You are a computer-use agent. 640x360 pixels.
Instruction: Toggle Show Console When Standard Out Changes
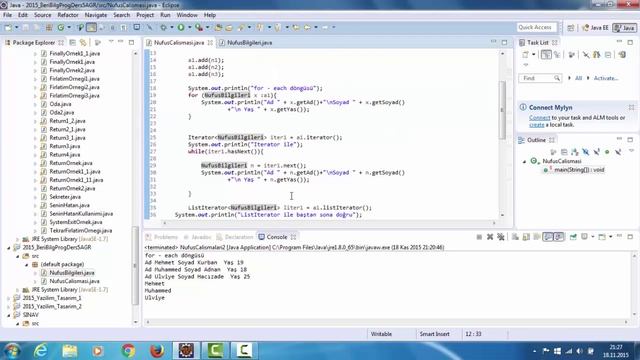tap(548, 237)
